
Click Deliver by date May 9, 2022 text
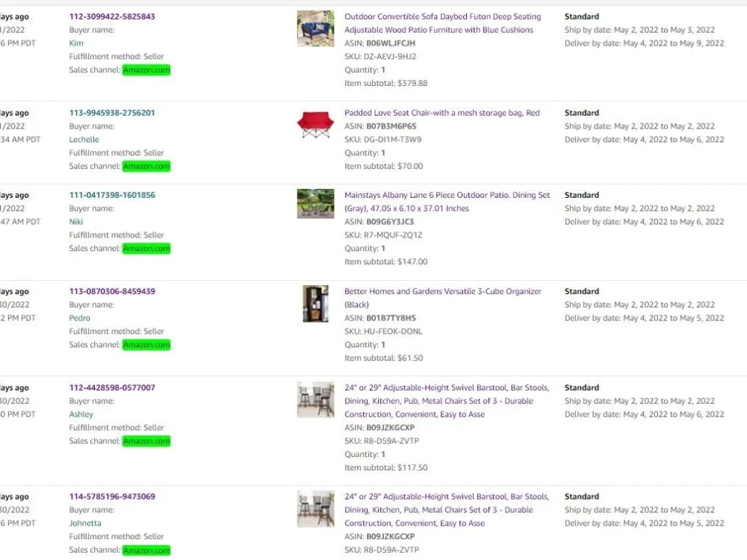[x=644, y=43]
